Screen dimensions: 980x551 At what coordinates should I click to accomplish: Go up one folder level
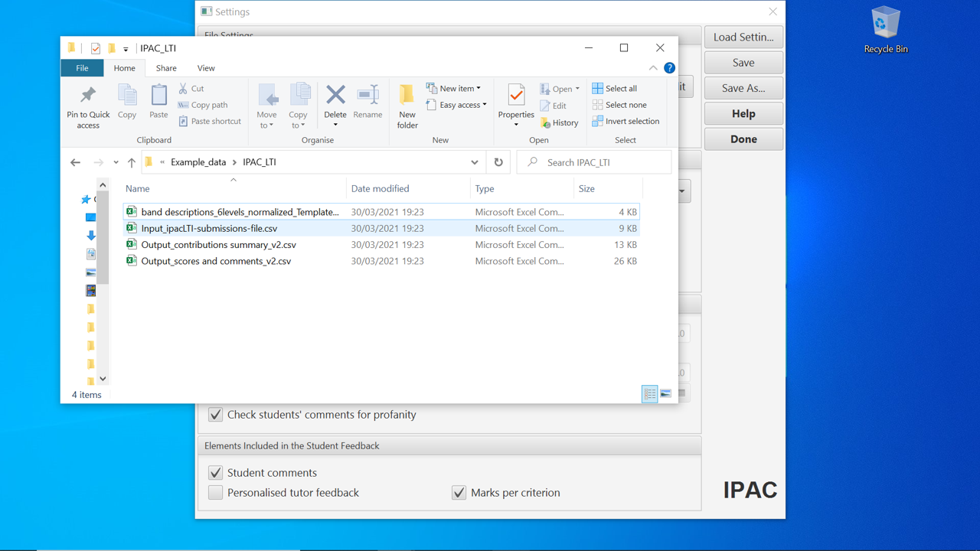(x=132, y=162)
